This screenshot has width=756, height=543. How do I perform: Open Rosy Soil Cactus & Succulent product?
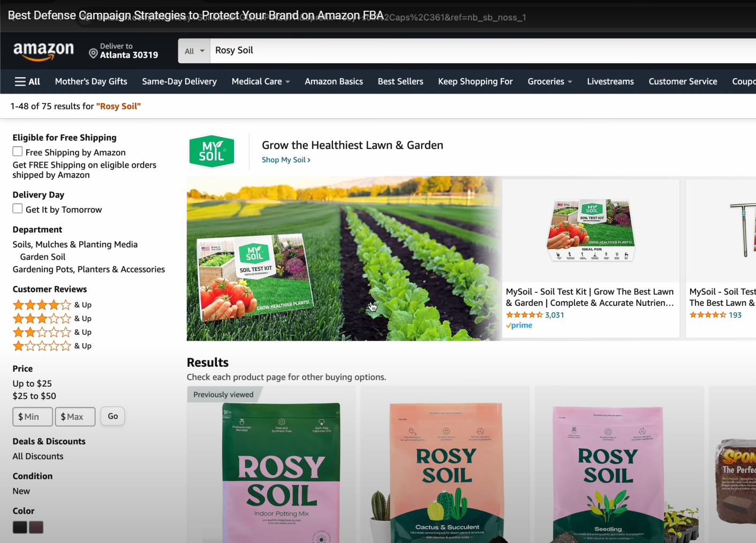click(446, 473)
